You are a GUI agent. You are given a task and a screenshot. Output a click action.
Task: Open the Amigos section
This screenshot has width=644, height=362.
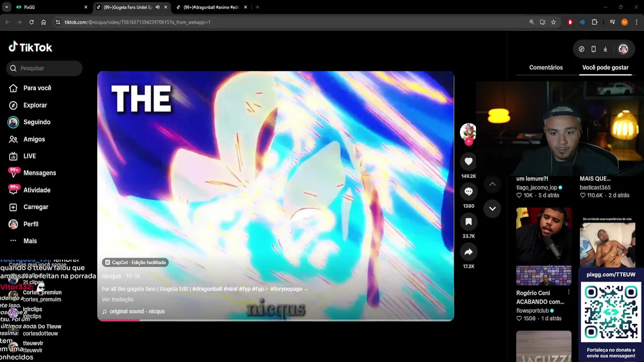(27, 139)
